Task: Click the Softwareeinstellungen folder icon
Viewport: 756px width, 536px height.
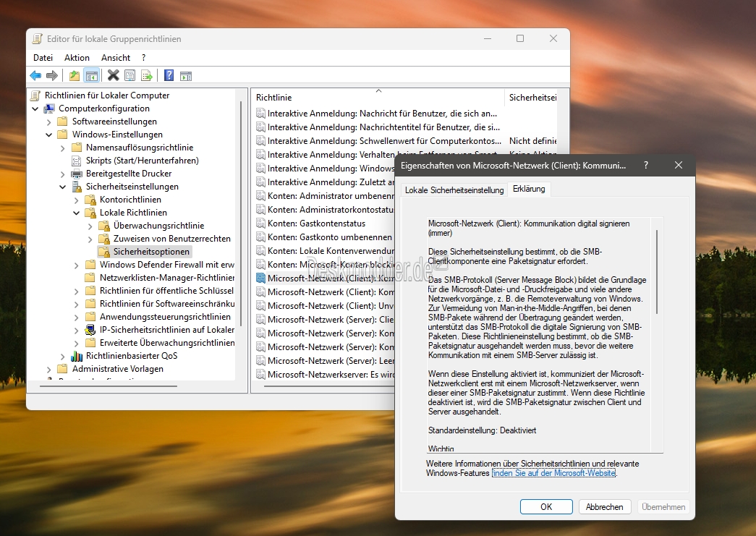Action: pyautogui.click(x=62, y=122)
